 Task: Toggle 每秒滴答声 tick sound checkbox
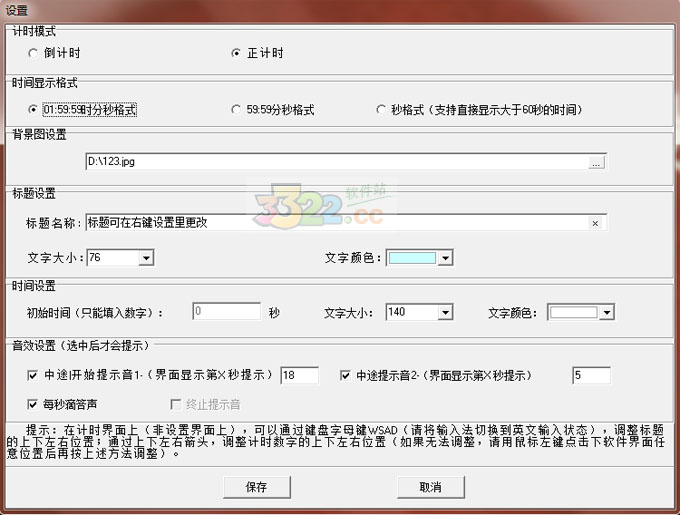click(33, 404)
